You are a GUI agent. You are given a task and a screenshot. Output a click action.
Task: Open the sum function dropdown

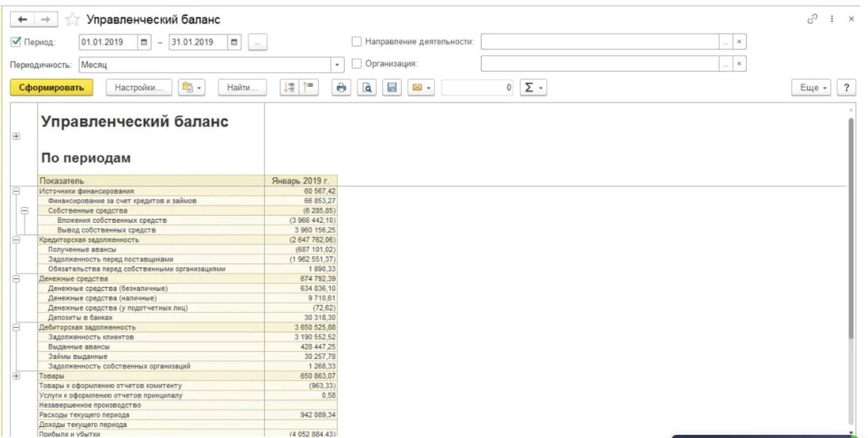tap(533, 88)
